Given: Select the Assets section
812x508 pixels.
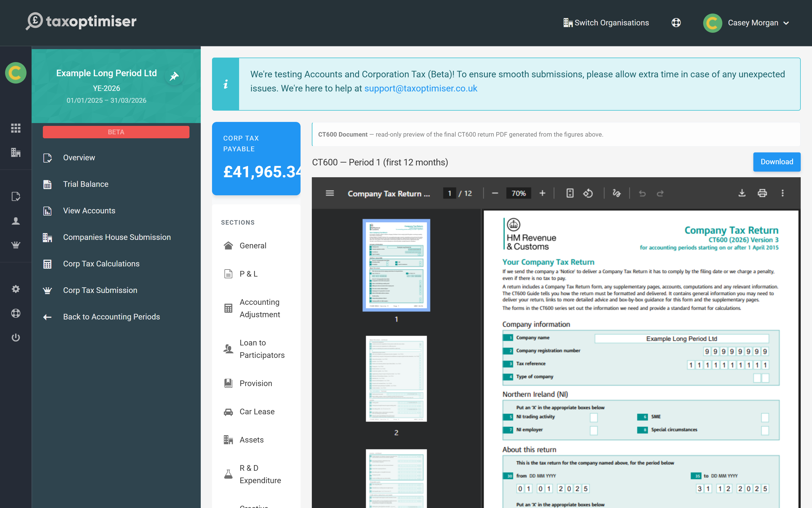Looking at the screenshot, I should [256, 440].
